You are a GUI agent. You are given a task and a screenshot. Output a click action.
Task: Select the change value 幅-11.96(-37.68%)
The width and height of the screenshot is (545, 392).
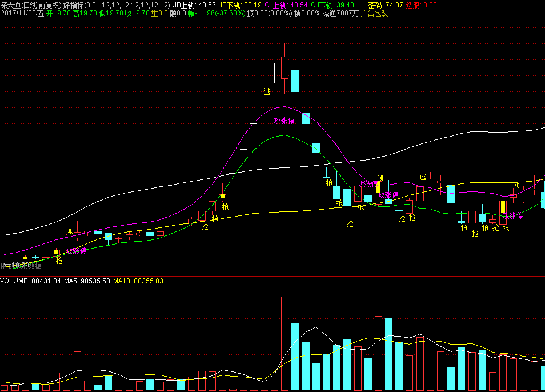pyautogui.click(x=217, y=14)
